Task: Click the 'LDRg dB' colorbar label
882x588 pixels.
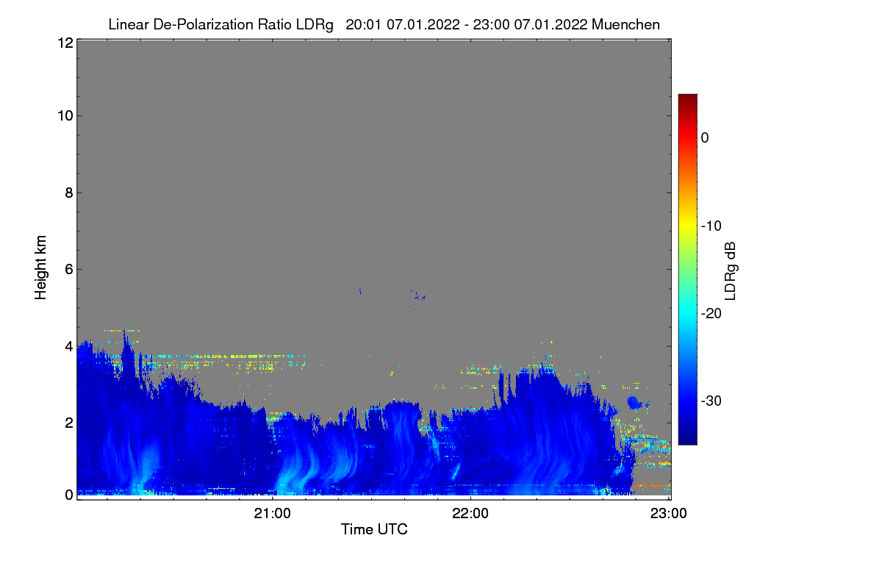Action: (x=731, y=271)
